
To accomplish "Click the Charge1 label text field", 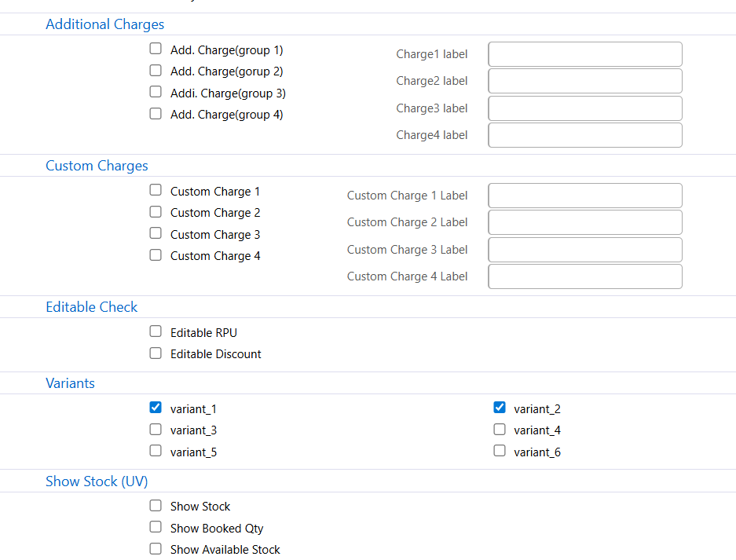I will (x=584, y=54).
